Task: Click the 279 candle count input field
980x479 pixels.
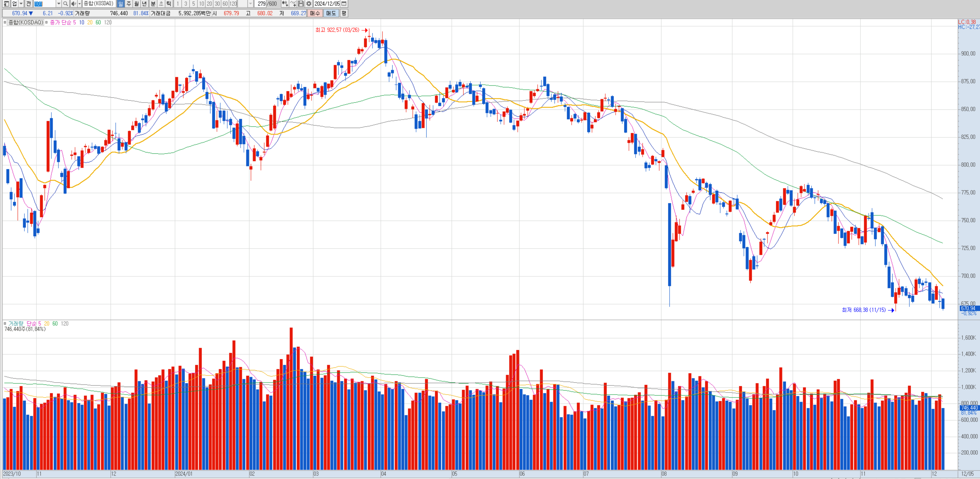Action: (x=261, y=4)
